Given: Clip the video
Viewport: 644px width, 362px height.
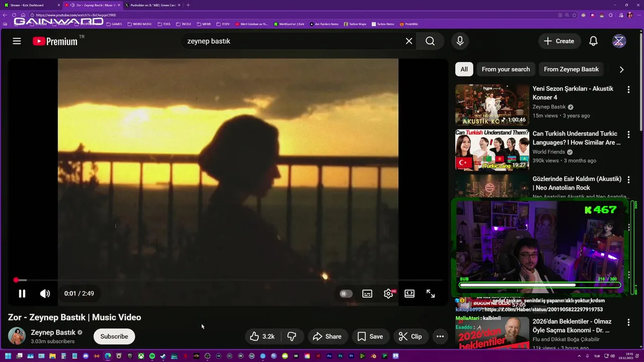Looking at the screenshot, I should (411, 336).
